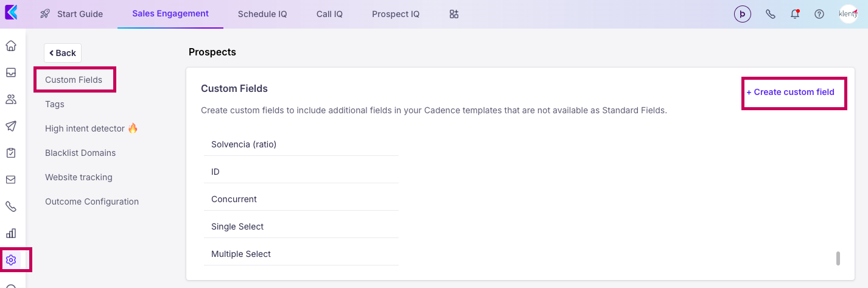
Task: Open the Inbox tray icon
Action: [11, 72]
